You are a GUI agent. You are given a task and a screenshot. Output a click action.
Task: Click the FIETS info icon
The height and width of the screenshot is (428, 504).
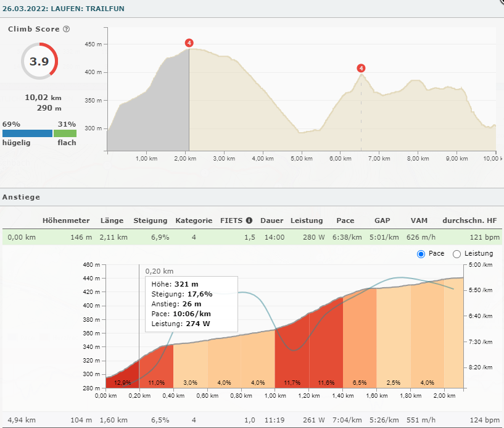[x=249, y=220]
